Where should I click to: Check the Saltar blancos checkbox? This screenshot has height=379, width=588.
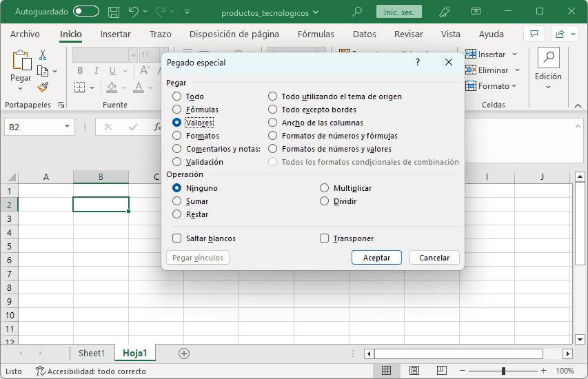pyautogui.click(x=177, y=238)
